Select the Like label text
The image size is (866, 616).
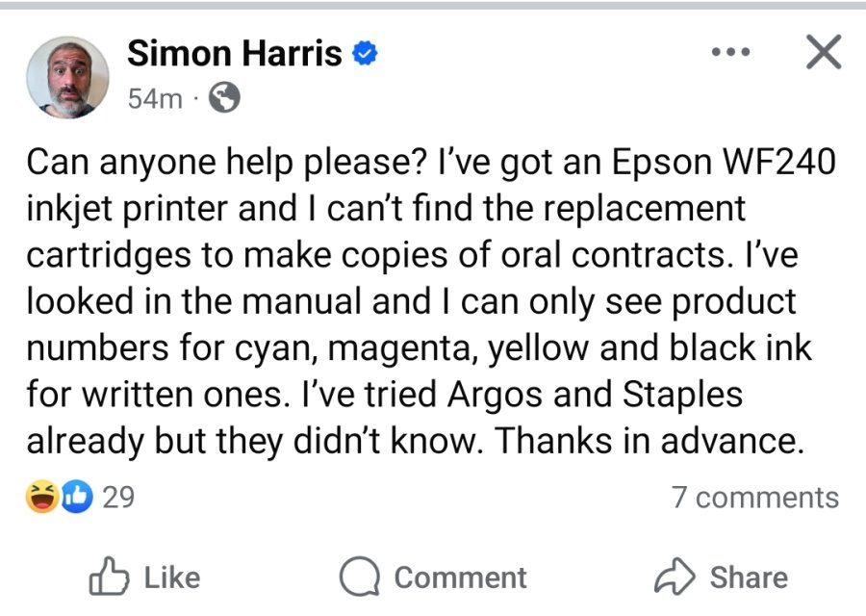pyautogui.click(x=172, y=577)
